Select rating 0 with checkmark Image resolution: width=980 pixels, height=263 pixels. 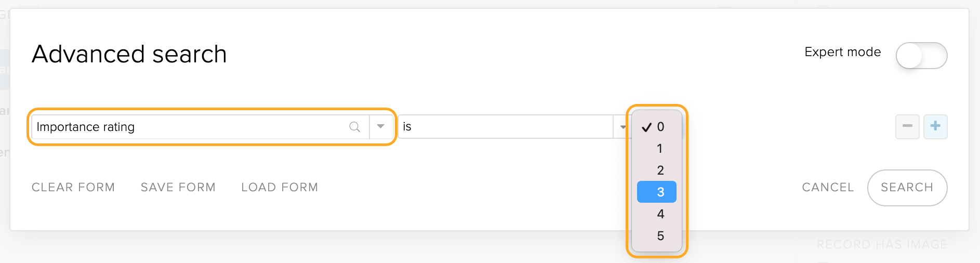[657, 127]
